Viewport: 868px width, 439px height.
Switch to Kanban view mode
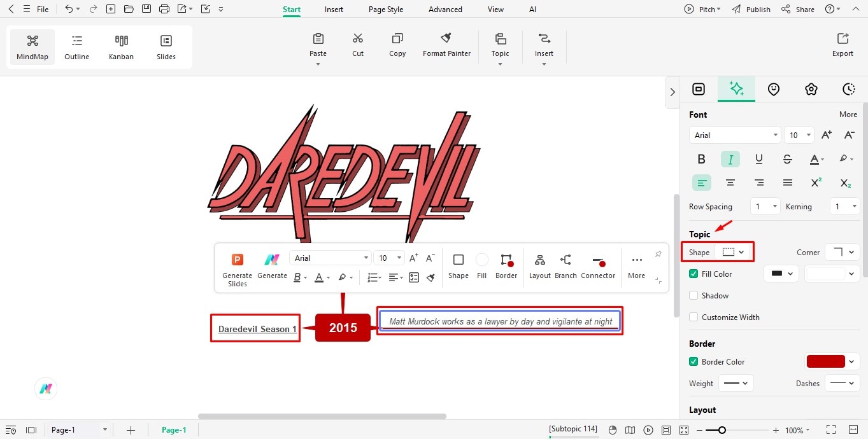[121, 47]
